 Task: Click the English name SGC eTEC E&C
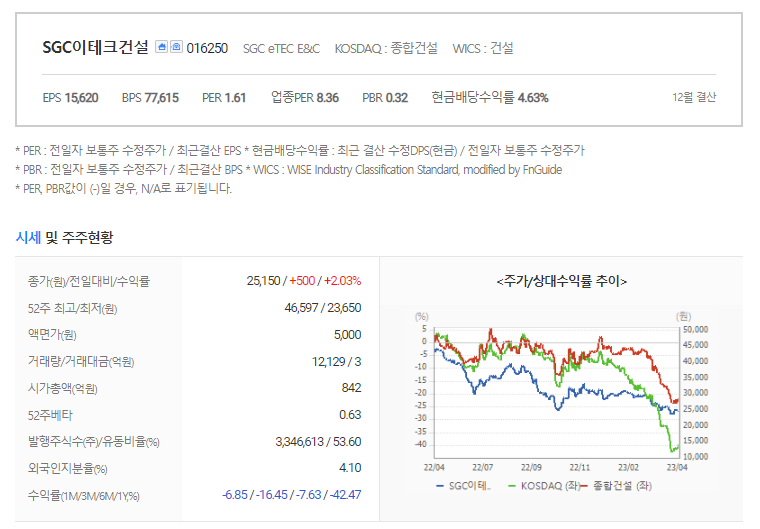click(x=281, y=48)
